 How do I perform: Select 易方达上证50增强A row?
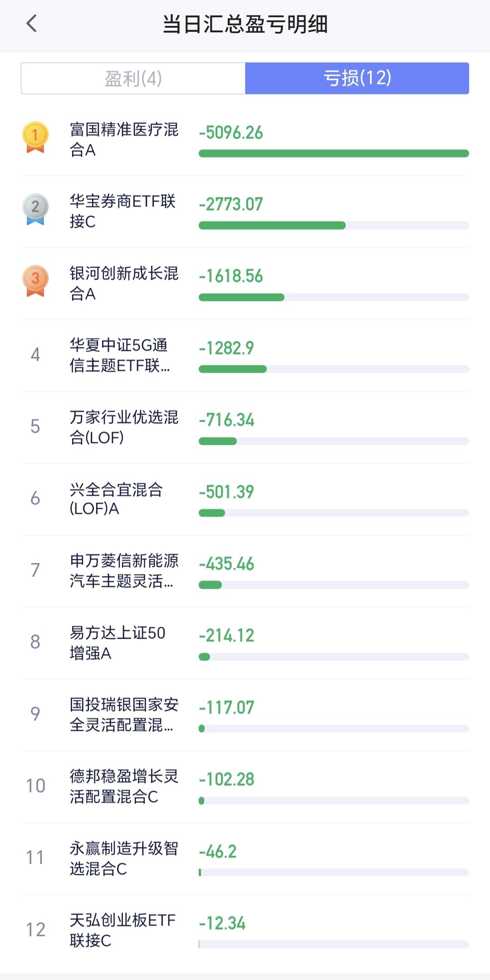click(x=245, y=643)
